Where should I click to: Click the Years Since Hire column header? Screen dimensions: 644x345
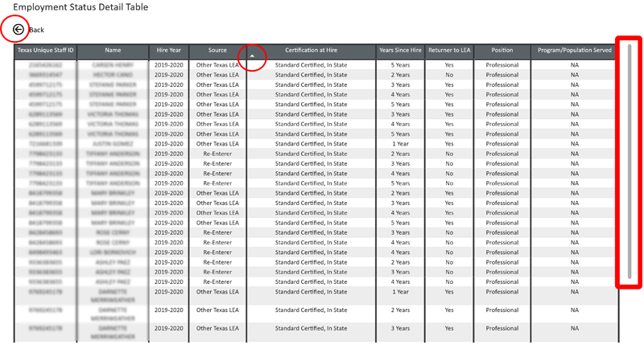[400, 50]
